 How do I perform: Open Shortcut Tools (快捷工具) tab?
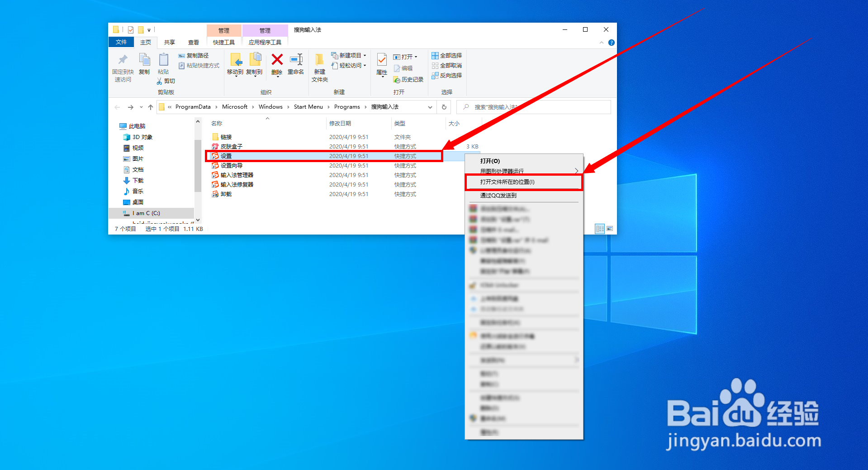tap(224, 43)
